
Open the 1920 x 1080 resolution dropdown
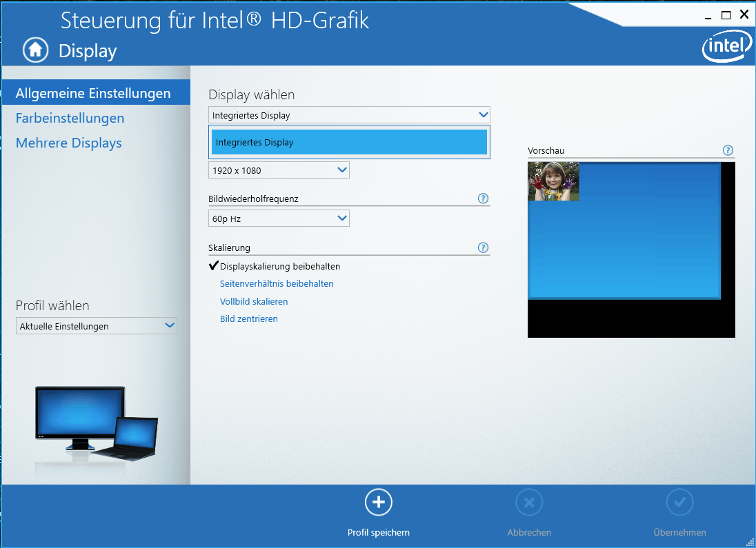[279, 170]
